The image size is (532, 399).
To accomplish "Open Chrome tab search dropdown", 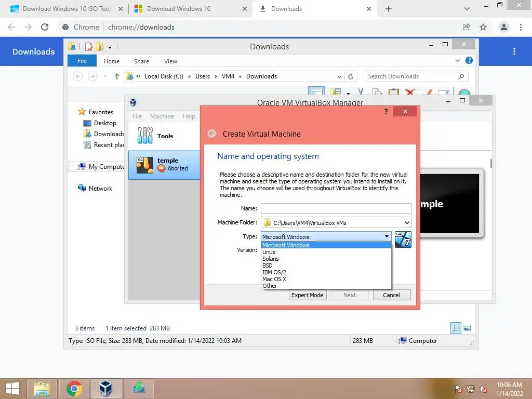I will pos(467,9).
